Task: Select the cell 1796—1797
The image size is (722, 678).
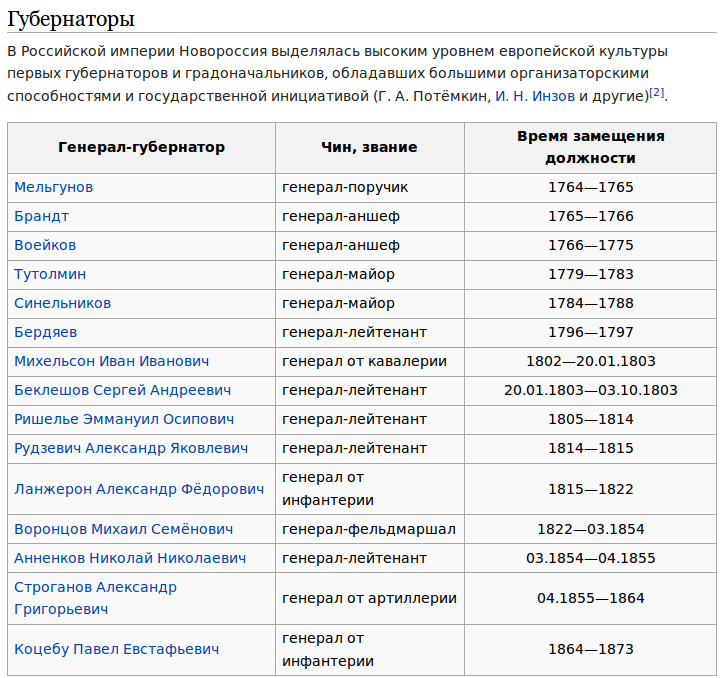Action: tap(591, 333)
